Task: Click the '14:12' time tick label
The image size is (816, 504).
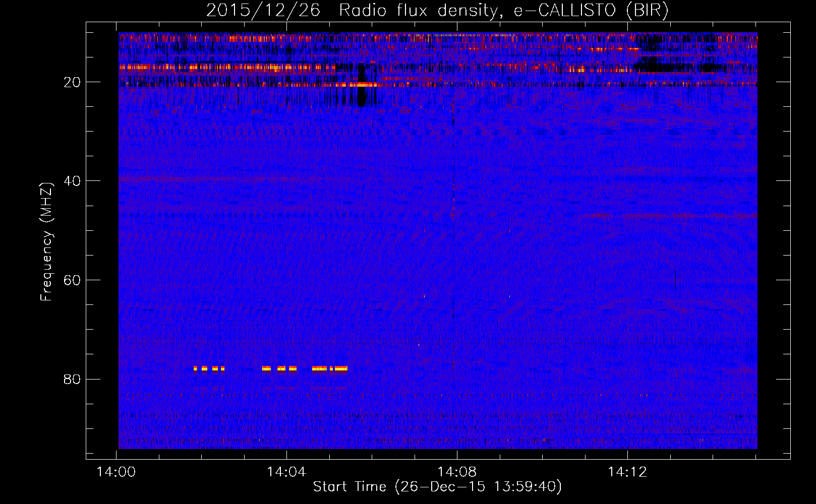Action: tap(627, 472)
